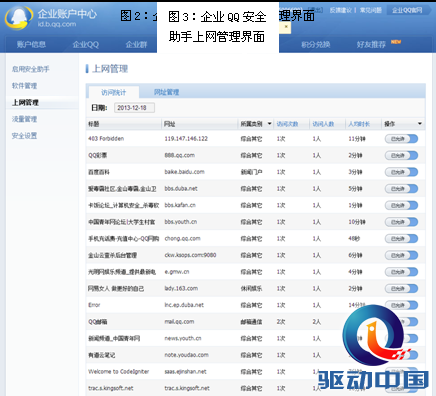Click the Error row title
Image resolution: width=436 pixels, height=396 pixels.
[x=94, y=305]
